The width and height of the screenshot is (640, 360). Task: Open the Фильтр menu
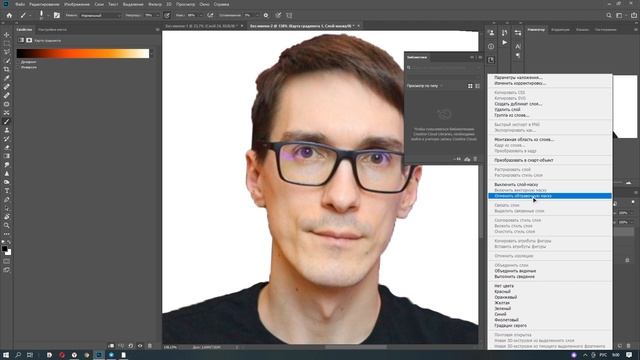click(x=155, y=4)
